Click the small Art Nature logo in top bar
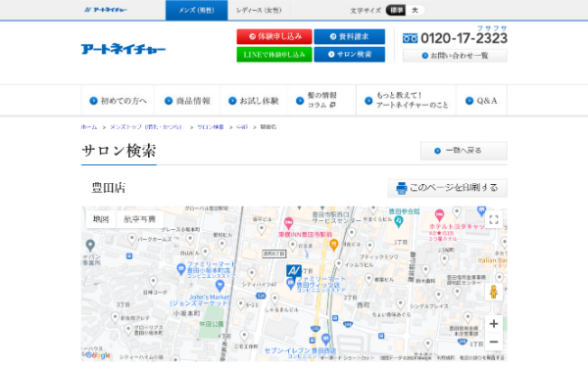Screen dimensions: 588x369 coord(106,10)
